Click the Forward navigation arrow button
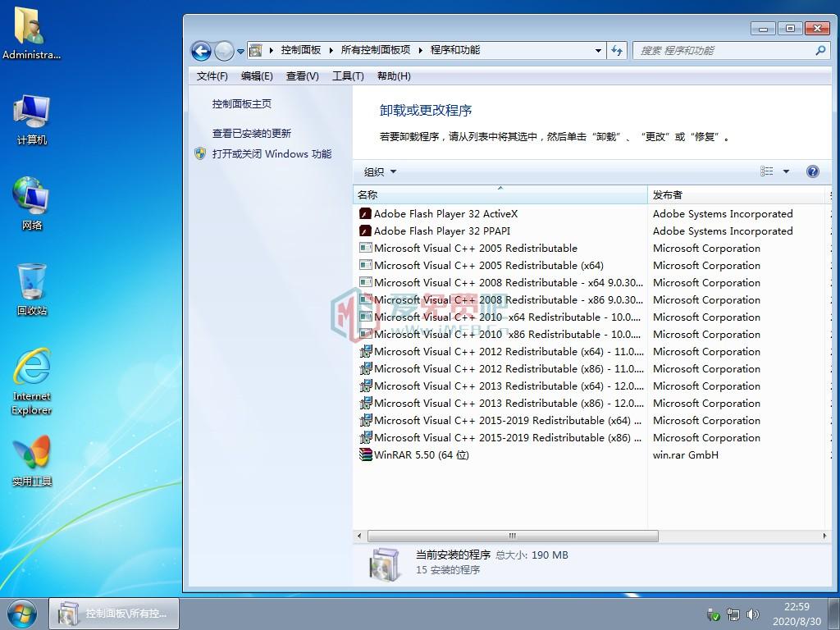Viewport: 840px width, 630px height. point(224,52)
